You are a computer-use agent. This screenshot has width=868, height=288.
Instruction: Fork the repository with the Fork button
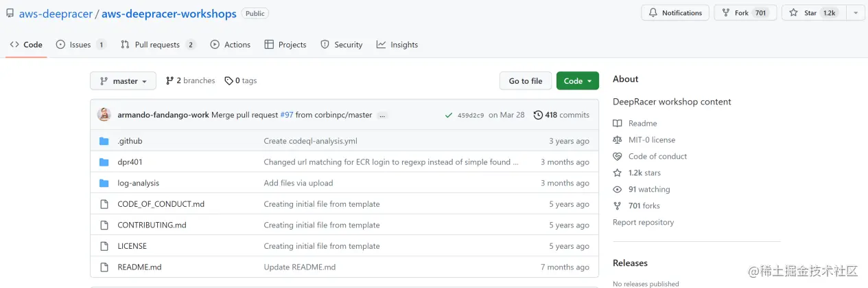[x=745, y=13]
